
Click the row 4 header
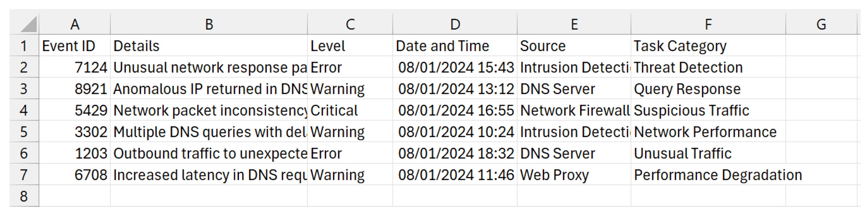pos(24,110)
